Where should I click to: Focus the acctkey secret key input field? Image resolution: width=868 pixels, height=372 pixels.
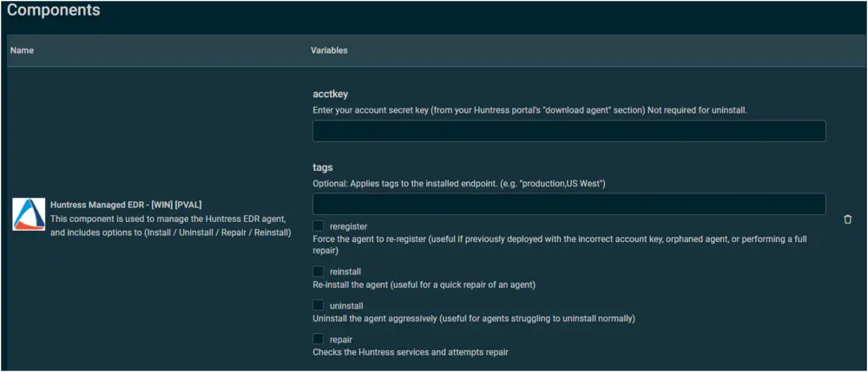[x=569, y=131]
